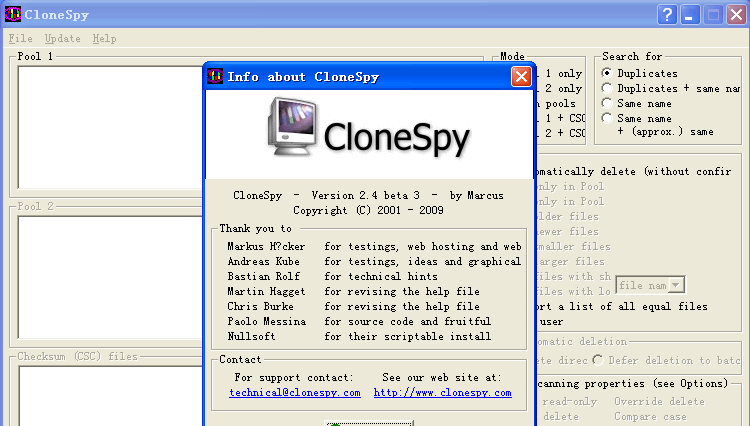Image resolution: width=750 pixels, height=426 pixels.
Task: Click the CloneSpy title bar app icon
Action: [x=13, y=14]
